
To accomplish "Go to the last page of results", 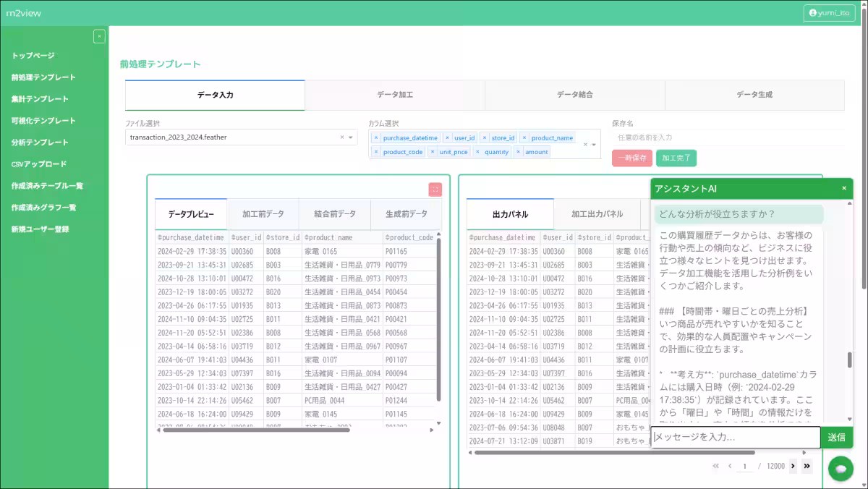I will click(x=807, y=466).
